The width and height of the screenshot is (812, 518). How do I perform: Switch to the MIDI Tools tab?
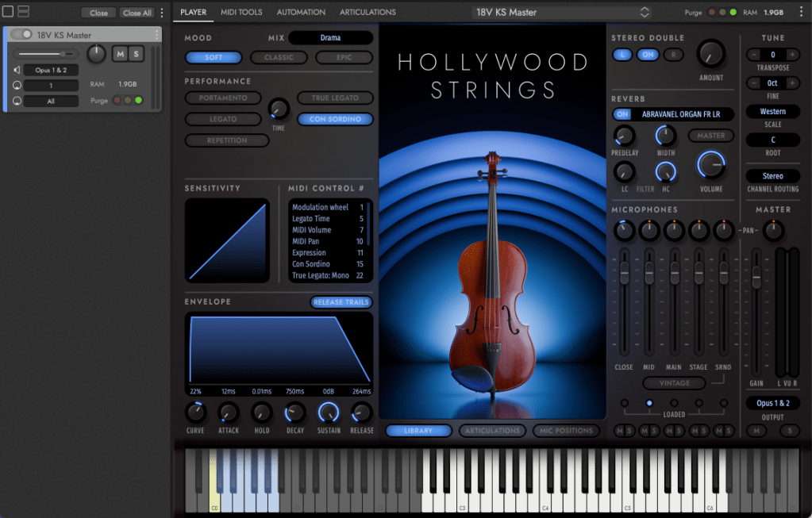241,12
